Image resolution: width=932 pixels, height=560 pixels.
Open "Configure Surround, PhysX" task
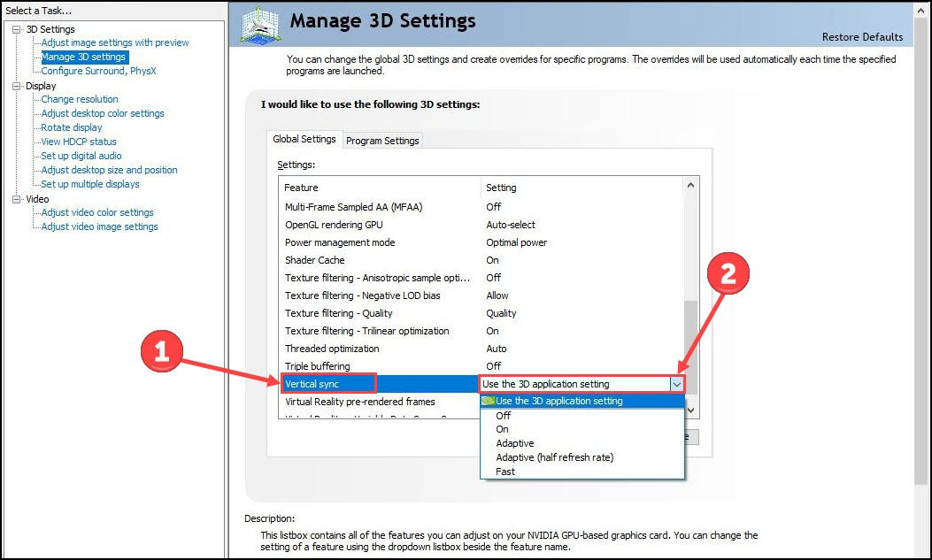97,71
